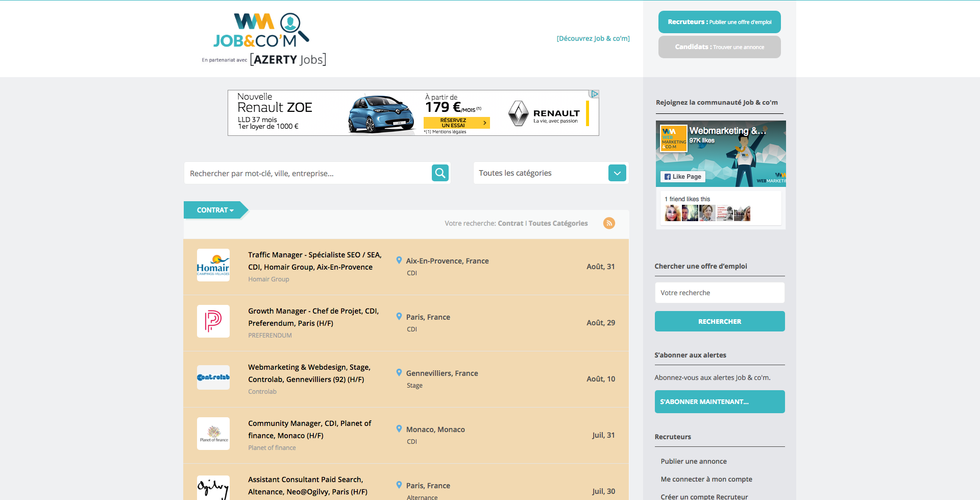Click the Homair Group company name
Viewport: 980px width, 500px height.
(x=268, y=279)
